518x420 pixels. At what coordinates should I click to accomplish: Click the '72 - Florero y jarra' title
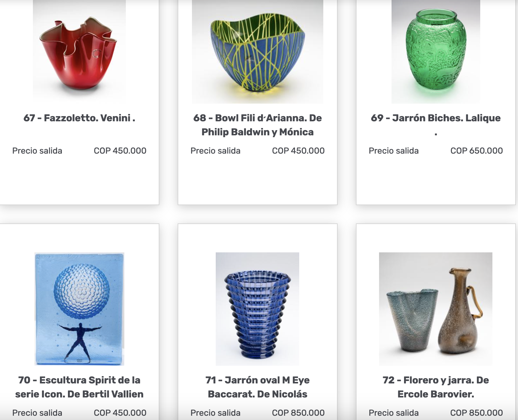pos(436,387)
